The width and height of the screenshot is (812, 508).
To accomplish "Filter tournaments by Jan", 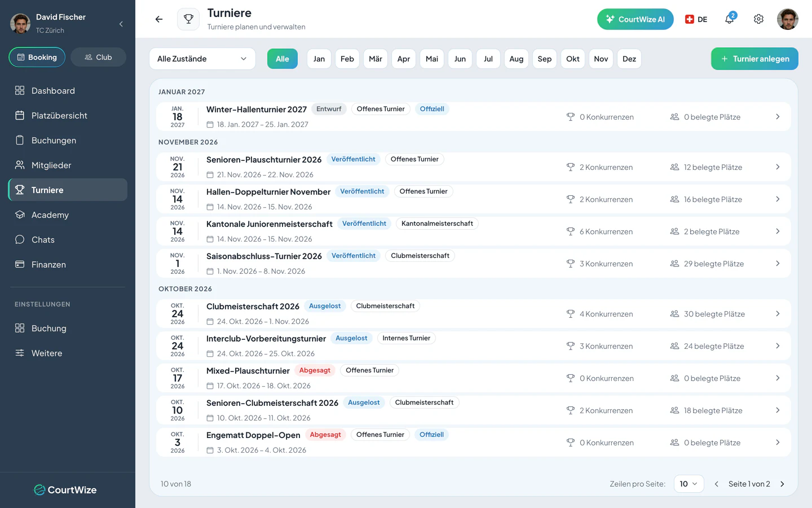I will pos(319,59).
